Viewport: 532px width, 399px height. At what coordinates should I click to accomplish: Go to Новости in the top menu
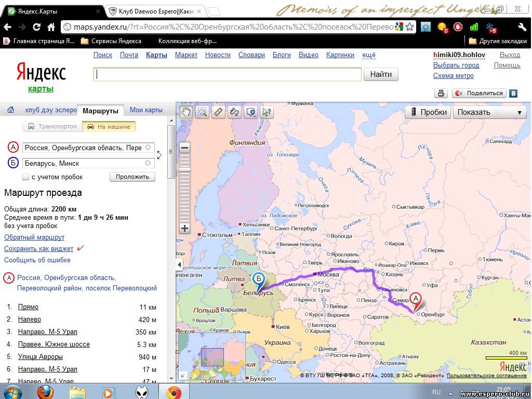218,55
